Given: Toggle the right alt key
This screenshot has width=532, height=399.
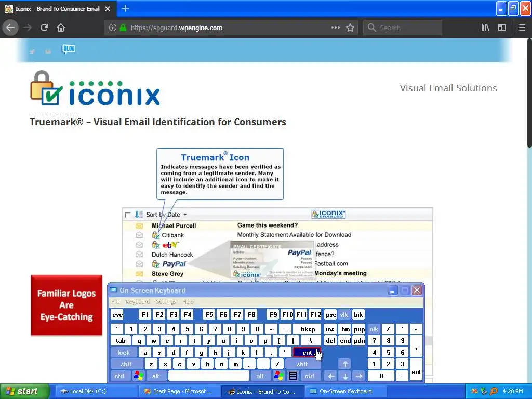Looking at the screenshot, I should coord(260,376).
